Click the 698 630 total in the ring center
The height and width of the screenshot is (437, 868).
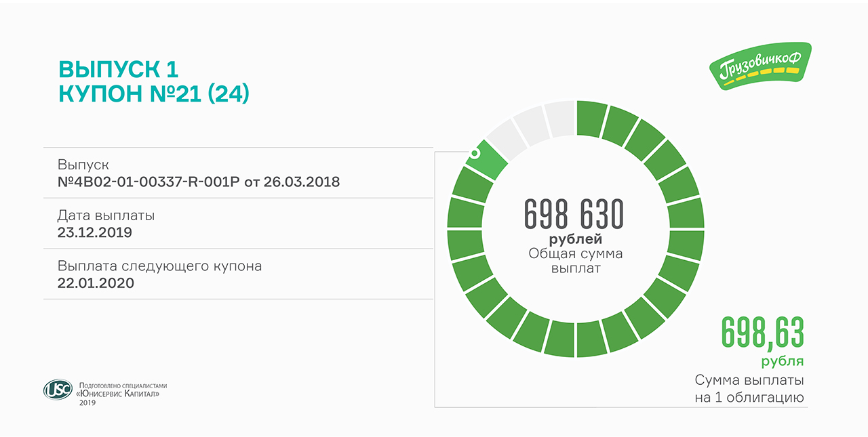point(574,215)
